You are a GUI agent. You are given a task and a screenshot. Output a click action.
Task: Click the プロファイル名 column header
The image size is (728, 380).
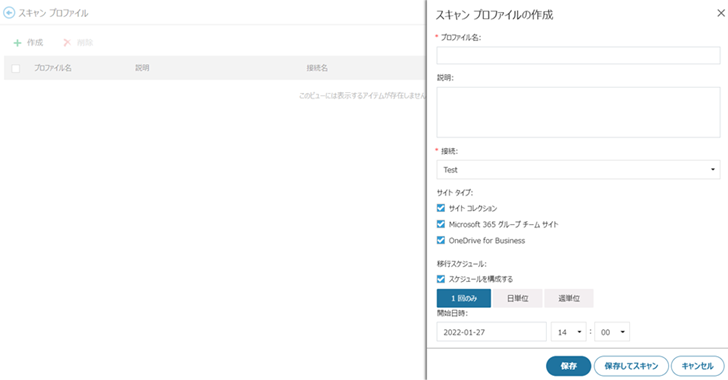(x=52, y=68)
